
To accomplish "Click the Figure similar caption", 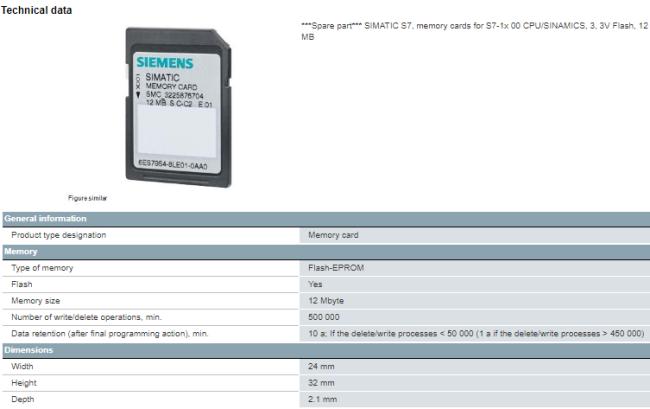I will (87, 198).
